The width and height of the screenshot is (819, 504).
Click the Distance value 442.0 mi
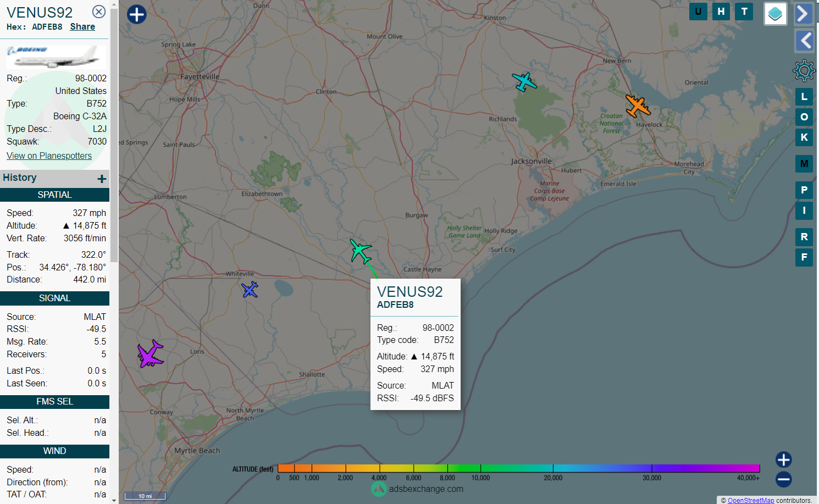coord(90,279)
